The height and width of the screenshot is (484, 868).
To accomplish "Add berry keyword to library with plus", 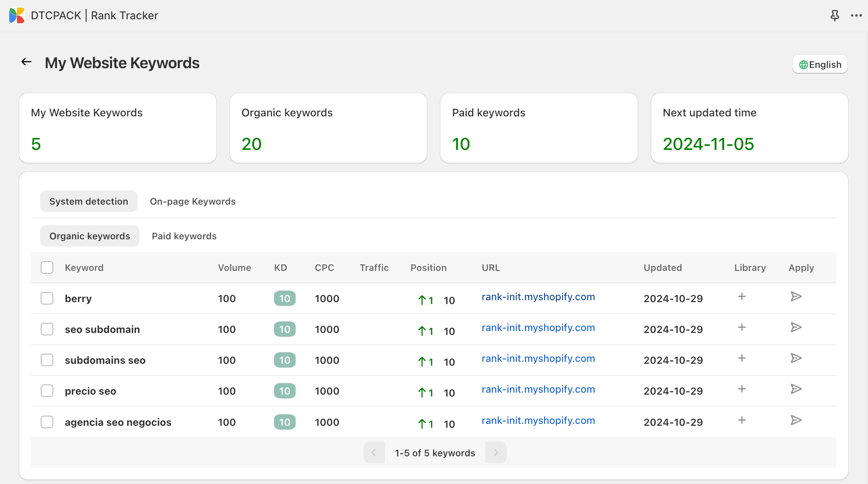I will tap(742, 296).
